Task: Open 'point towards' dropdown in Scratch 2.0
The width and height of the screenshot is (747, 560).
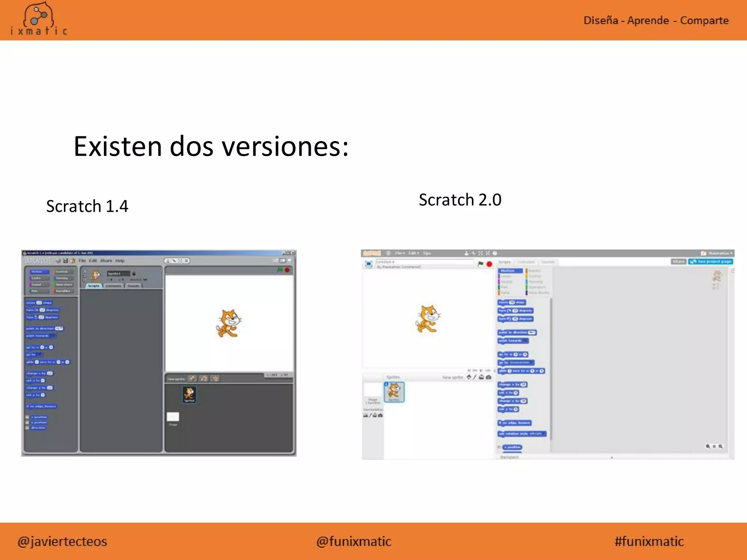Action: [x=525, y=341]
